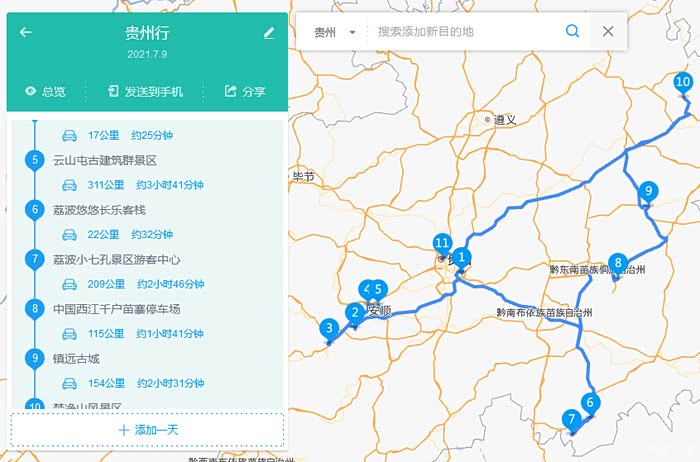Image resolution: width=700 pixels, height=462 pixels.
Task: Close the search bar with X
Action: click(x=608, y=31)
